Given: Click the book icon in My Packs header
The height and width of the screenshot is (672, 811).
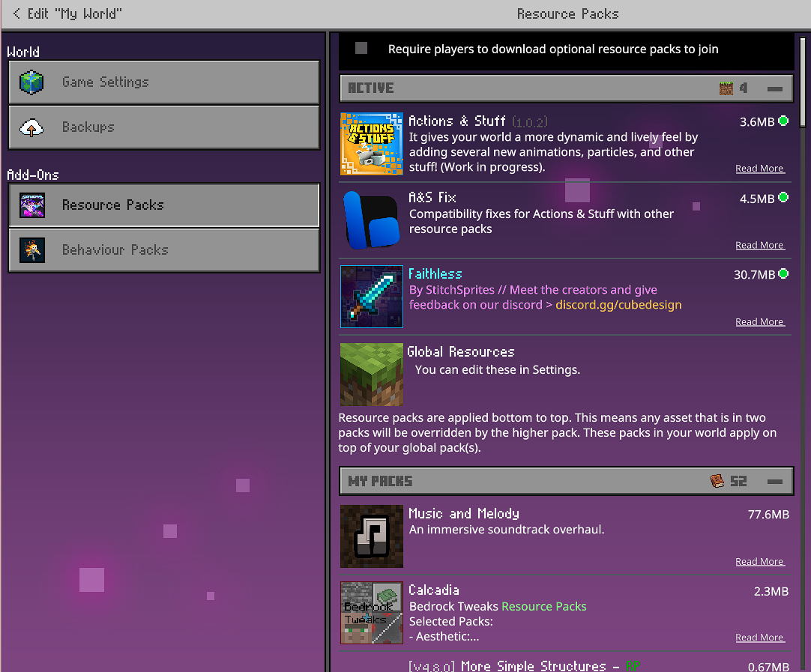Looking at the screenshot, I should (717, 481).
